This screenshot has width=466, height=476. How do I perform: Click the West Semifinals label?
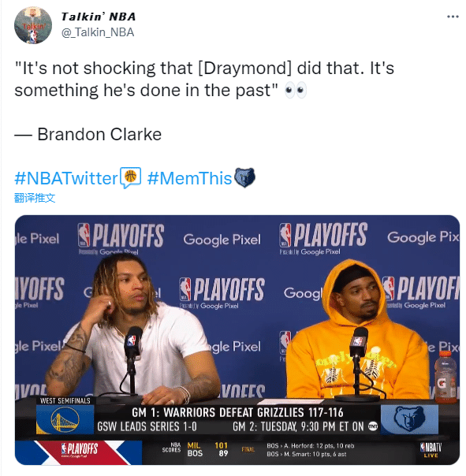click(65, 400)
